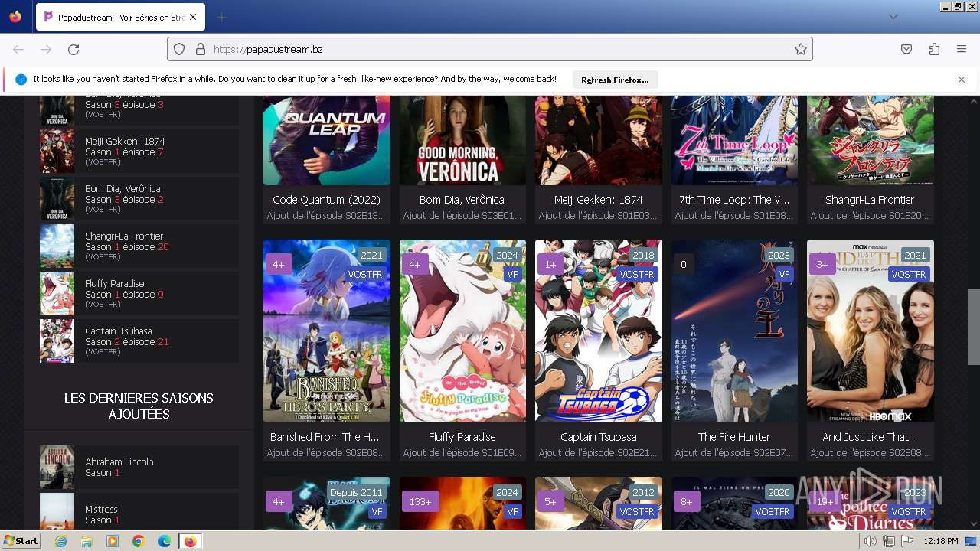Viewport: 980px width, 551px height.
Task: Click the Bom Dia, Verônica card title
Action: pos(462,200)
